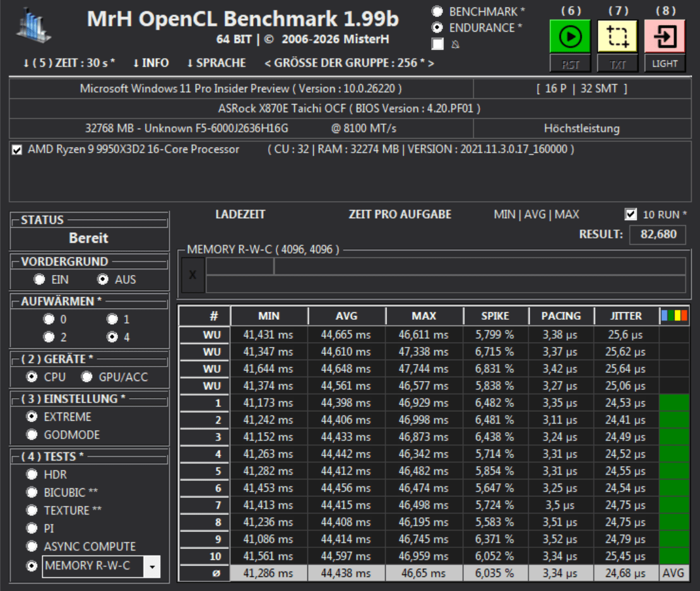Screen dimensions: 700x591
Task: Click the TXT button
Action: pos(617,64)
